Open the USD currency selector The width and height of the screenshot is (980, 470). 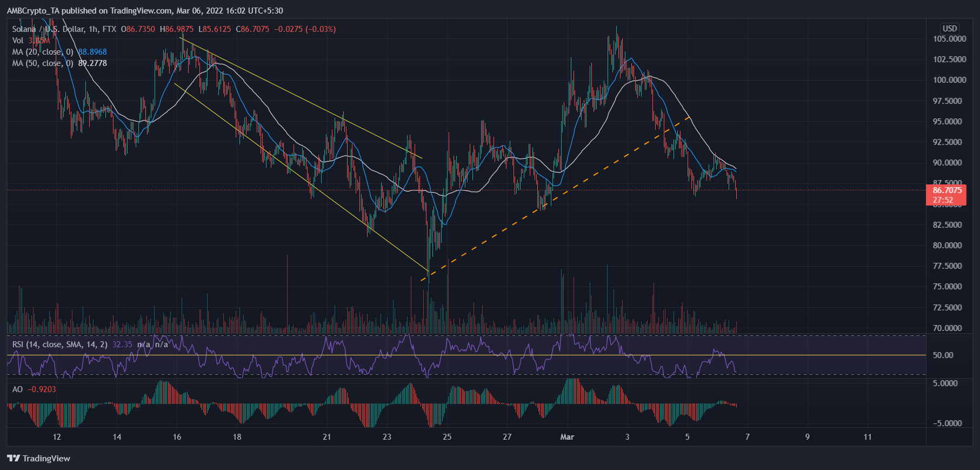click(x=949, y=28)
